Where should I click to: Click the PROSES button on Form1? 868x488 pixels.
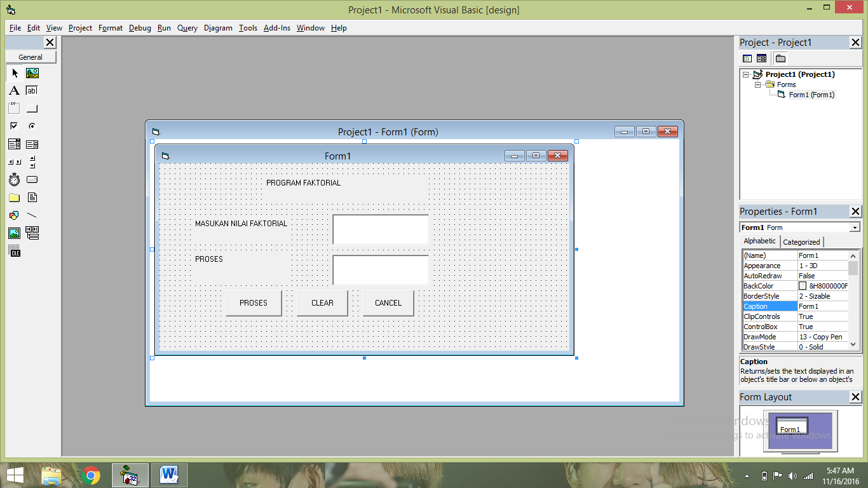click(254, 303)
